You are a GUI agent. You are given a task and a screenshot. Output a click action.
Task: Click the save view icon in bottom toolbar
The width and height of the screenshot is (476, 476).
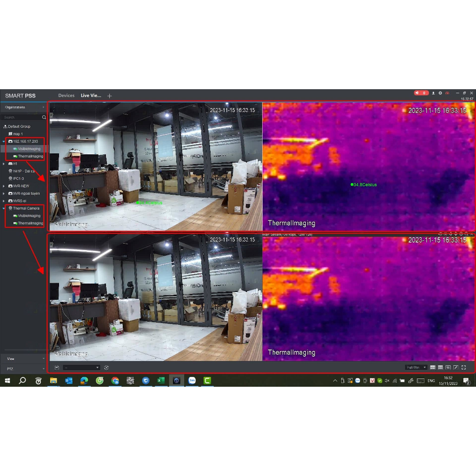point(57,368)
